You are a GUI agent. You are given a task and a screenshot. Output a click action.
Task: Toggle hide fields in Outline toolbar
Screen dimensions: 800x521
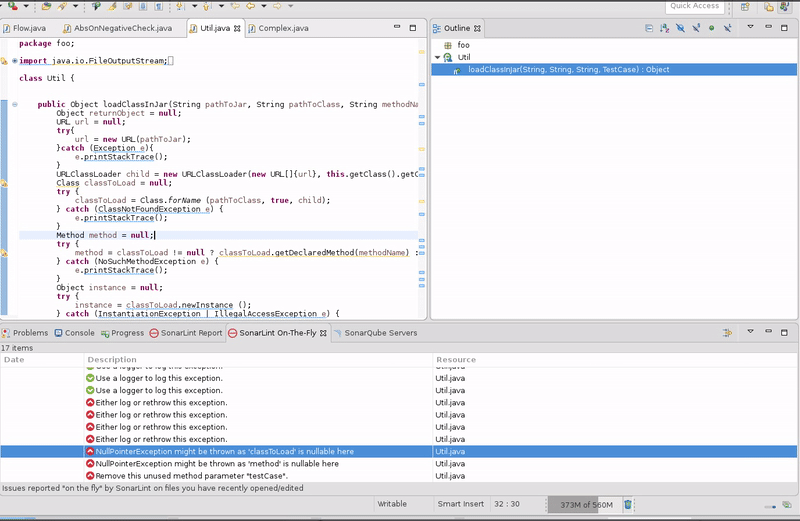pos(679,29)
